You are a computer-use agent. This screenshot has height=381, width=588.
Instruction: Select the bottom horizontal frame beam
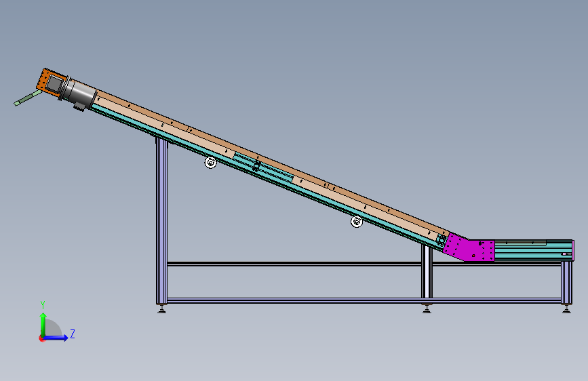pos(364,300)
